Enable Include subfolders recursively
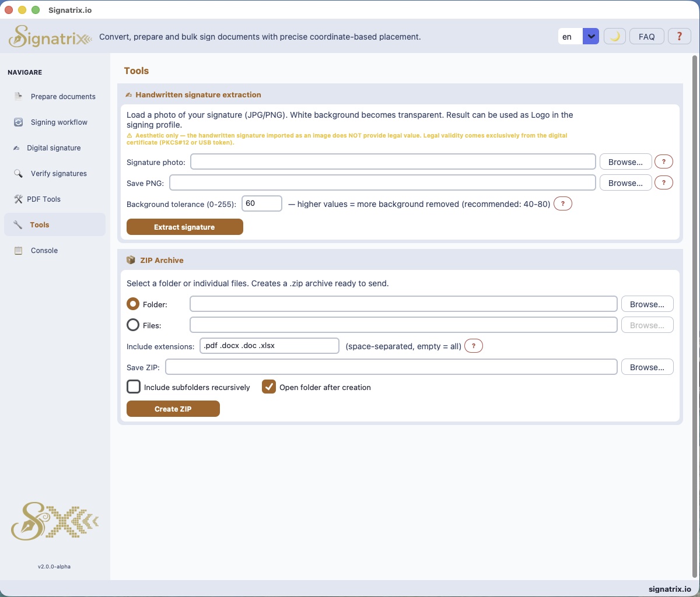Image resolution: width=700 pixels, height=597 pixels. click(134, 387)
